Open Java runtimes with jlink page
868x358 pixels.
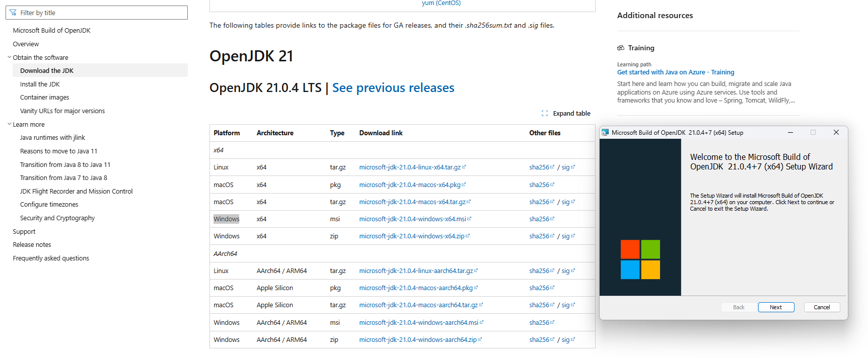52,138
